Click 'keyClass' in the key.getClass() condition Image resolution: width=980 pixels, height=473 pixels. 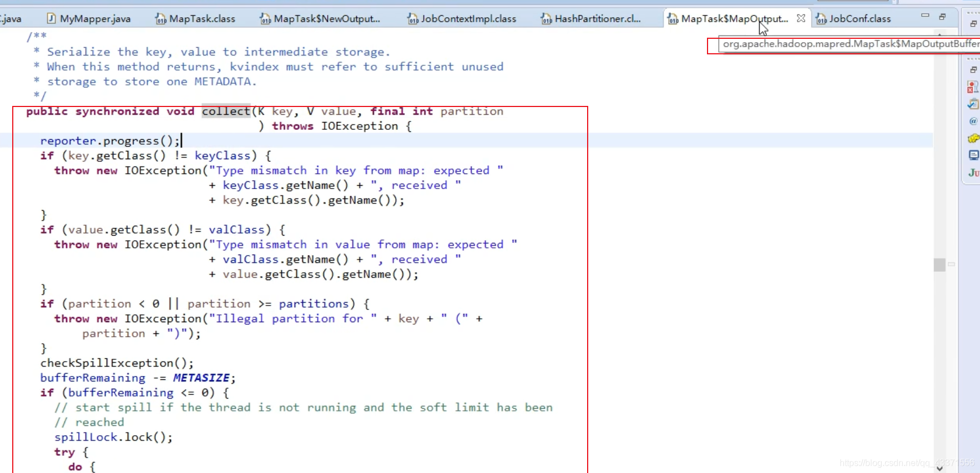point(222,156)
